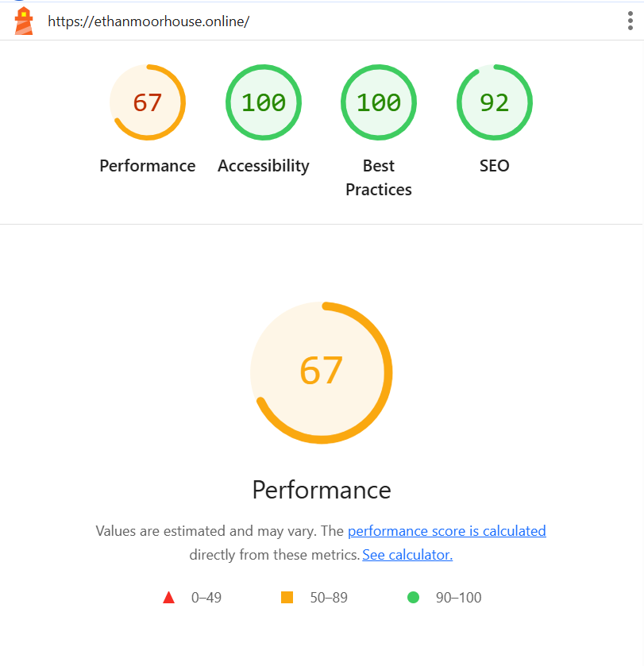644x666 pixels.
Task: Go to the SEO category label
Action: point(494,166)
